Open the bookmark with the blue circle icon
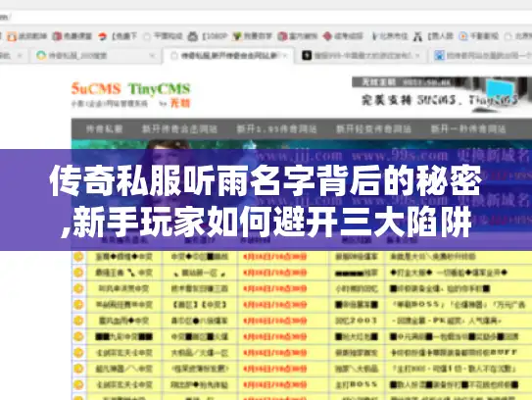 coord(478,36)
